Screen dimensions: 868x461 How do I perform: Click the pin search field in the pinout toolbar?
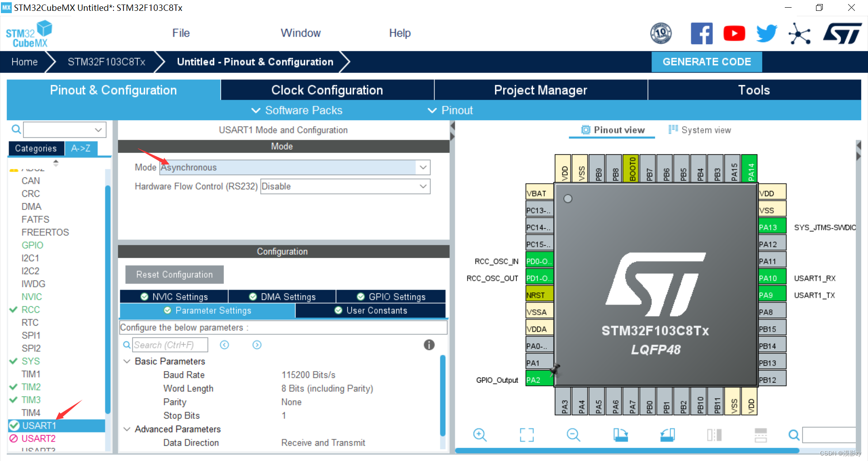point(829,435)
